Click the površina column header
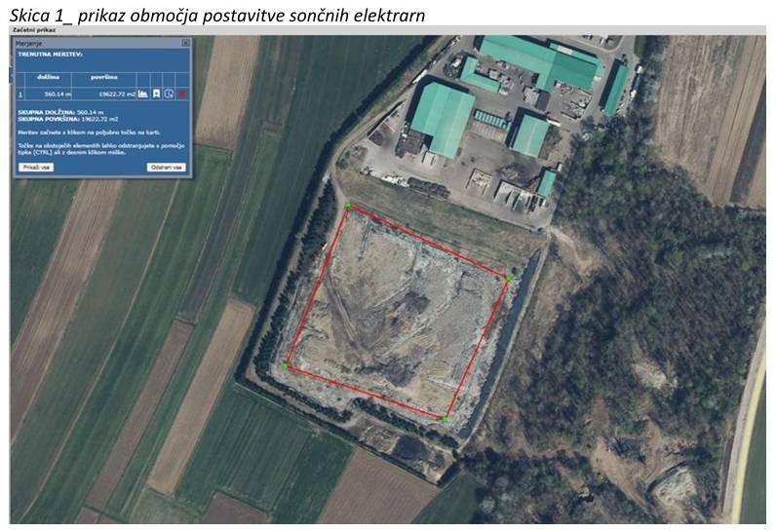 coord(104,77)
